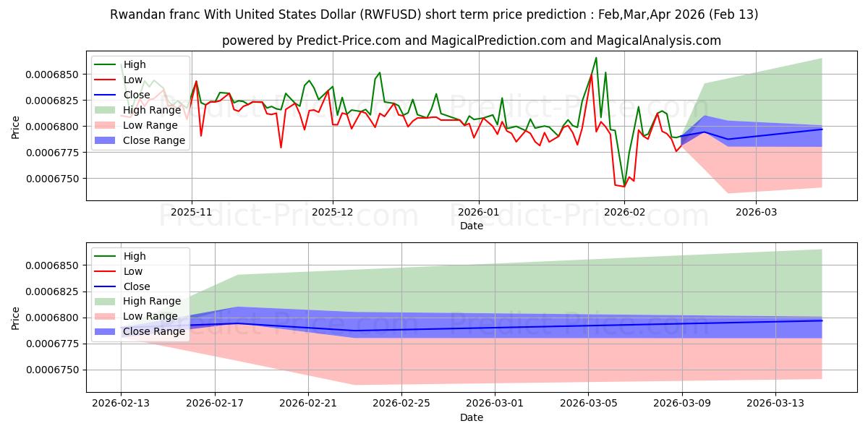Click the 2025-11 tick label on top chart

(192, 213)
